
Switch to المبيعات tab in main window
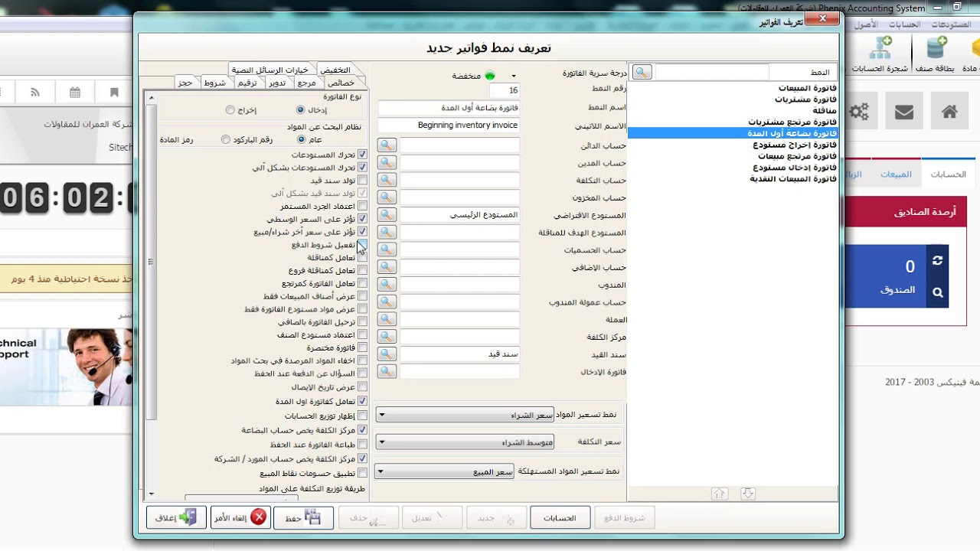(x=896, y=174)
